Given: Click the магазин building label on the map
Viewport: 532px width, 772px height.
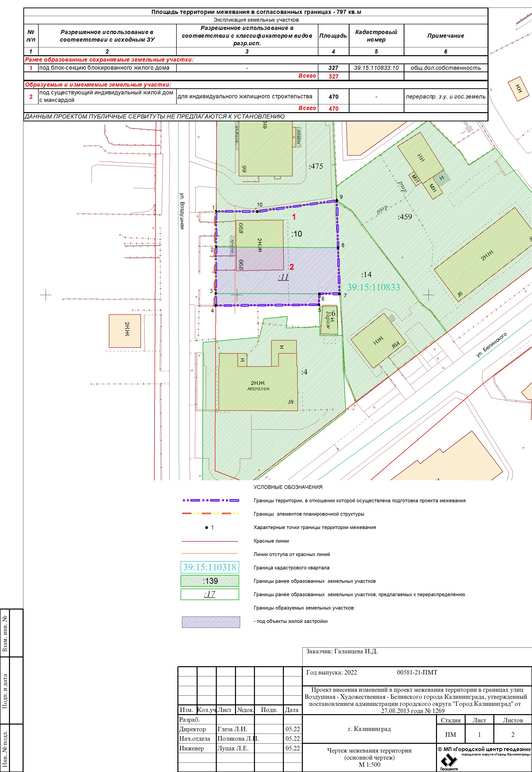Looking at the screenshot, I should tap(258, 388).
